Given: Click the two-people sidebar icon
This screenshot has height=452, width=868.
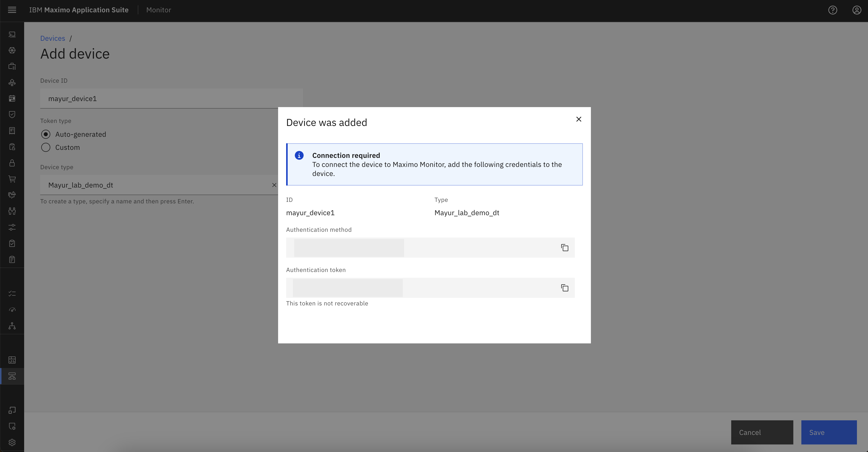Looking at the screenshot, I should click(x=12, y=211).
